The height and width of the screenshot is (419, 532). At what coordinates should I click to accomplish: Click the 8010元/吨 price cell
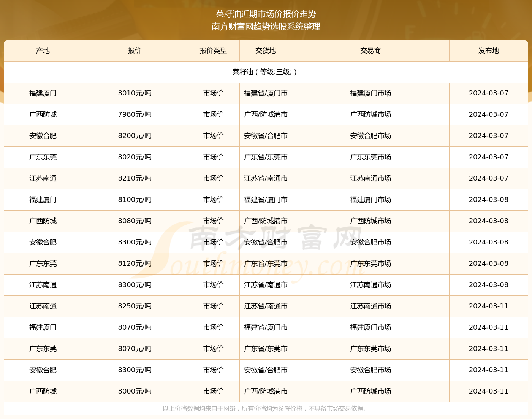point(135,93)
